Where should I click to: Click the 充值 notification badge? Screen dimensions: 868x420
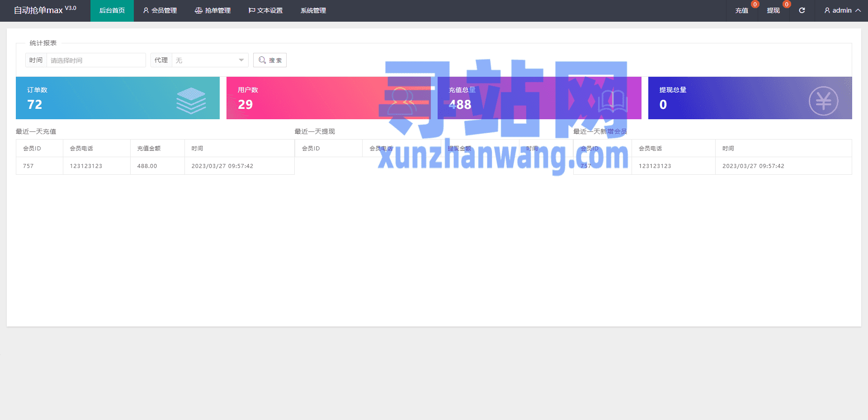point(755,5)
